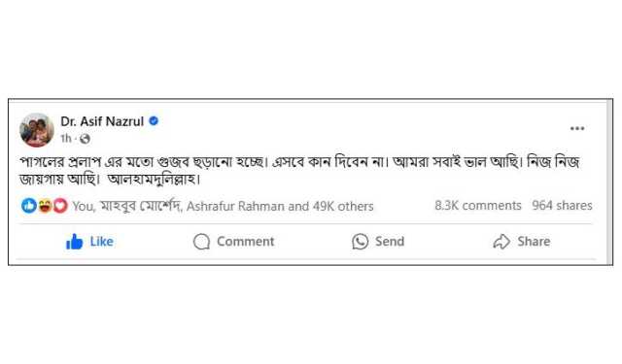
Task: Click the WhatsApp Send icon
Action: tap(361, 242)
